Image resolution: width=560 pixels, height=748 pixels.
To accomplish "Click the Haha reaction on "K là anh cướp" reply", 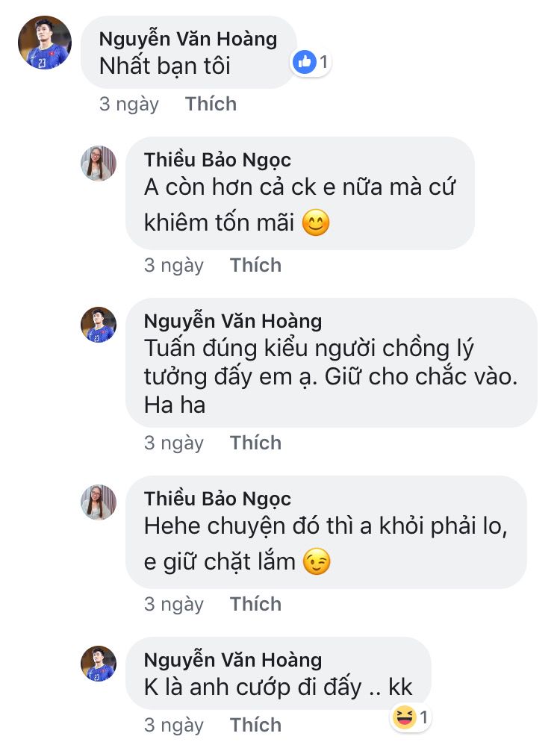I will click(x=402, y=718).
